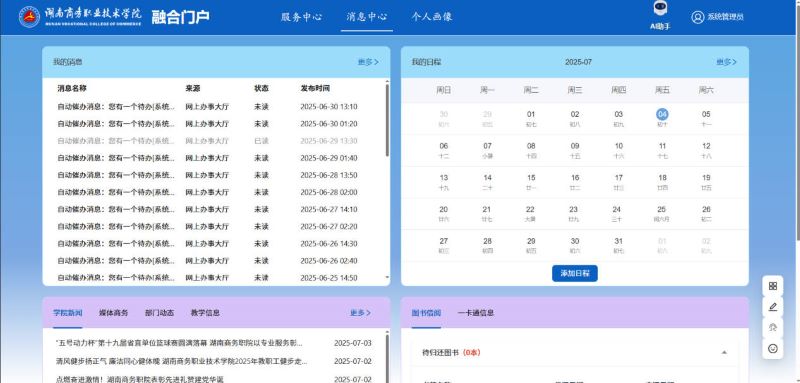Open 更多 in 我的消息 panel
The width and height of the screenshot is (800, 383).
(x=368, y=62)
